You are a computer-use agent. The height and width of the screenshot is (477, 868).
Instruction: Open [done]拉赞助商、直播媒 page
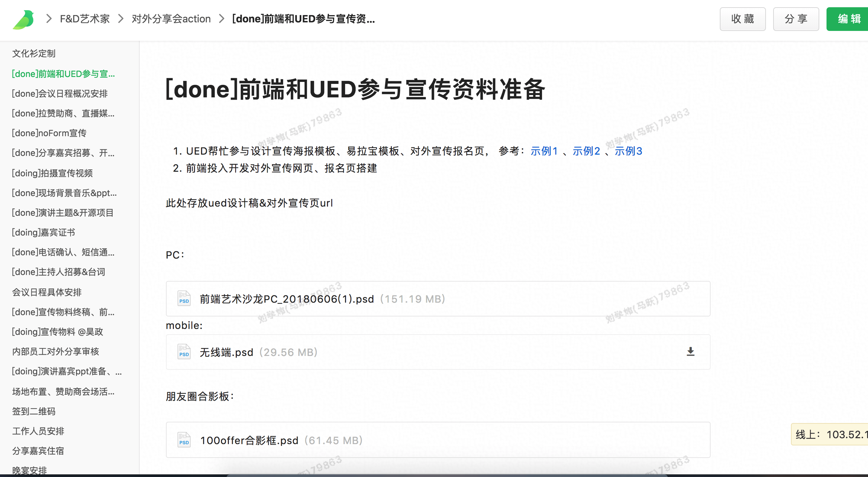tap(63, 113)
